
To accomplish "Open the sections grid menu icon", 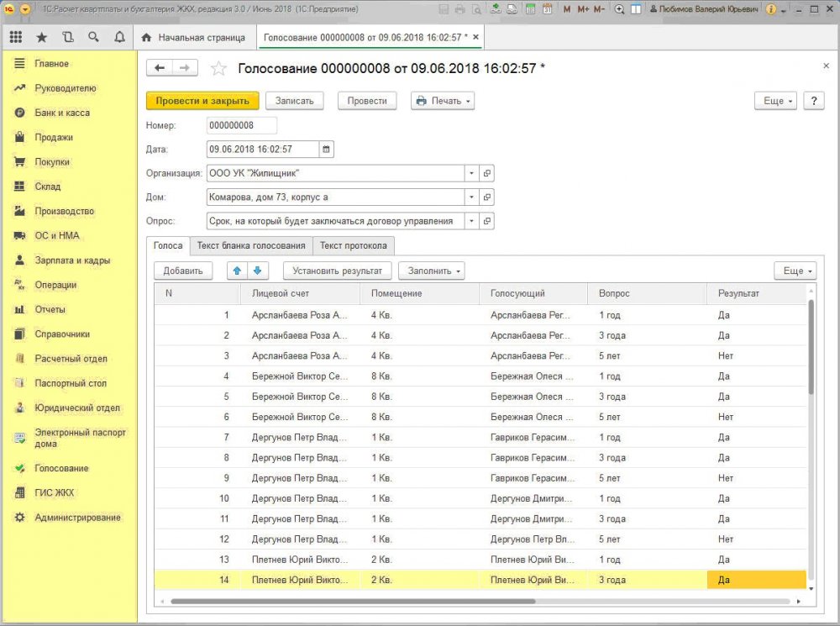I will (15, 37).
